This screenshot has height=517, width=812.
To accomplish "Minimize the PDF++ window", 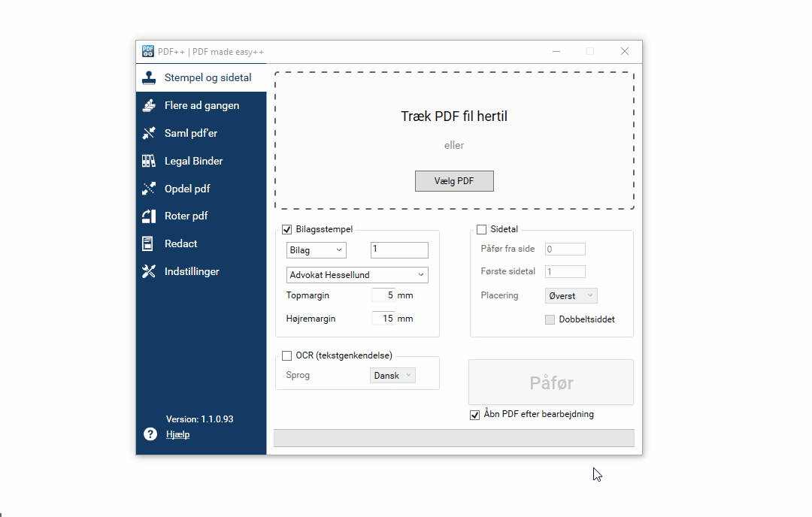I will pyautogui.click(x=556, y=51).
